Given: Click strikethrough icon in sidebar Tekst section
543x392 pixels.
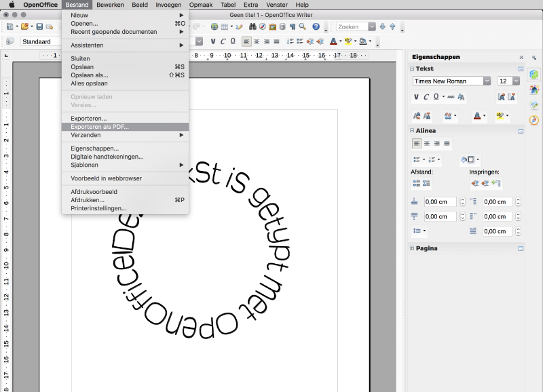Looking at the screenshot, I should pos(451,97).
